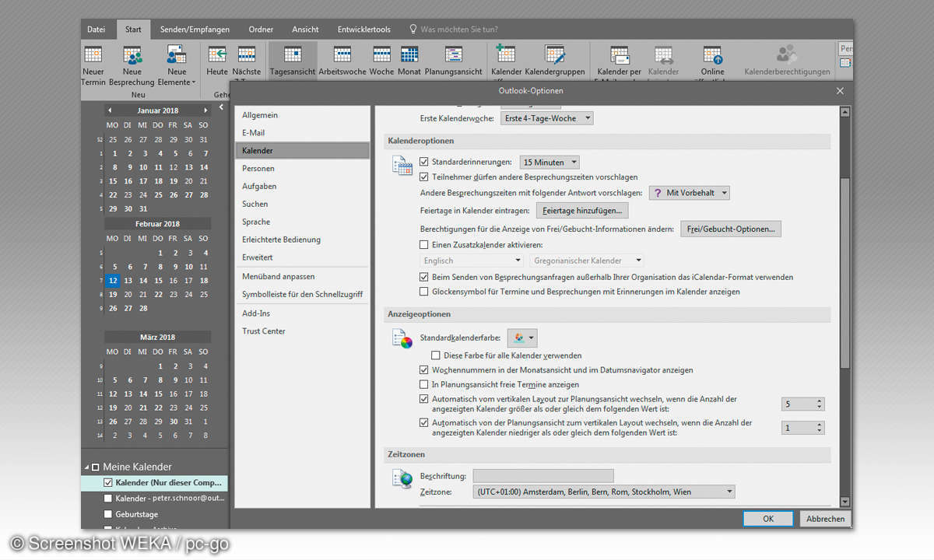934x560 pixels.
Task: Uncheck Kalender (Nur dieser Computer) in sidebar
Action: click(x=108, y=482)
